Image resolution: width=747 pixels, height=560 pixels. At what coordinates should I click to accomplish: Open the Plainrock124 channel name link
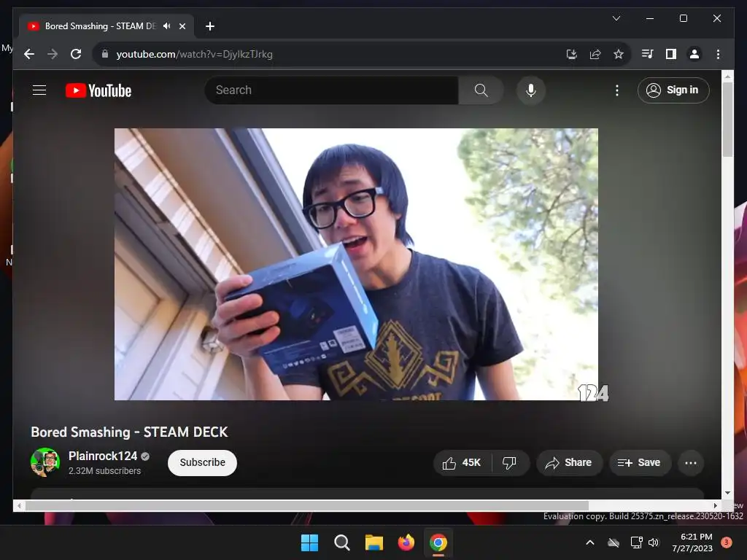click(x=103, y=456)
